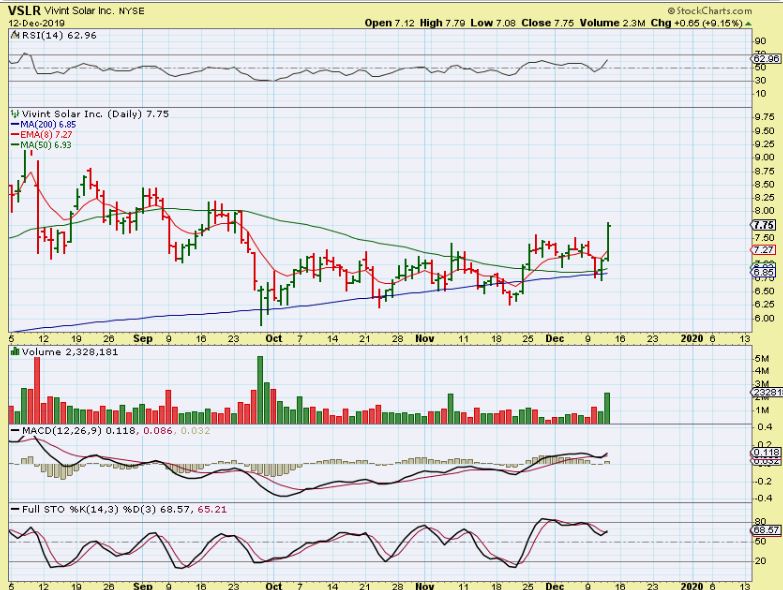Click the 2020 label under the price chart
783x590 pixels.
click(692, 338)
